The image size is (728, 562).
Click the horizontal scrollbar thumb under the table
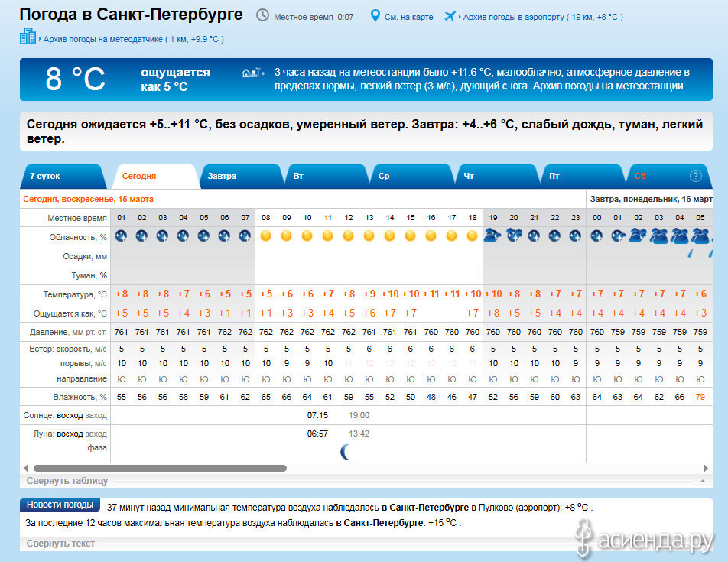160,468
